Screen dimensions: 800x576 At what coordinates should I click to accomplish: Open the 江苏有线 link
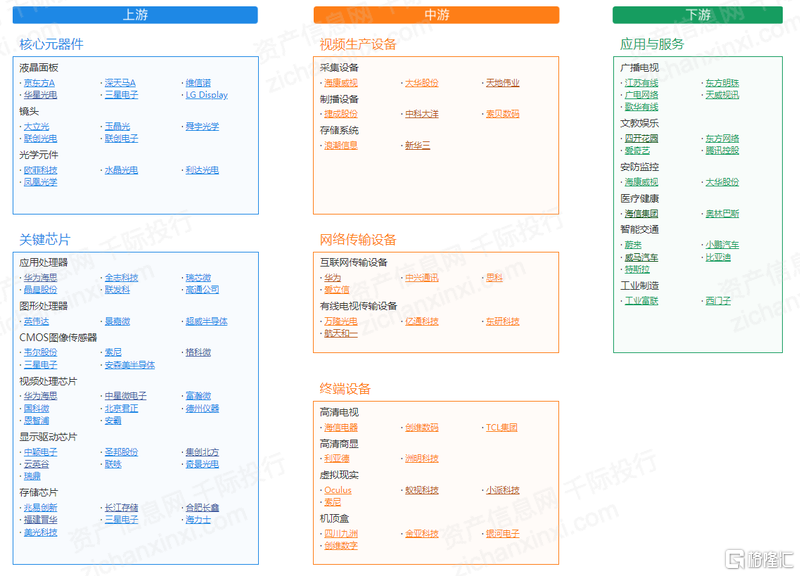tap(641, 83)
